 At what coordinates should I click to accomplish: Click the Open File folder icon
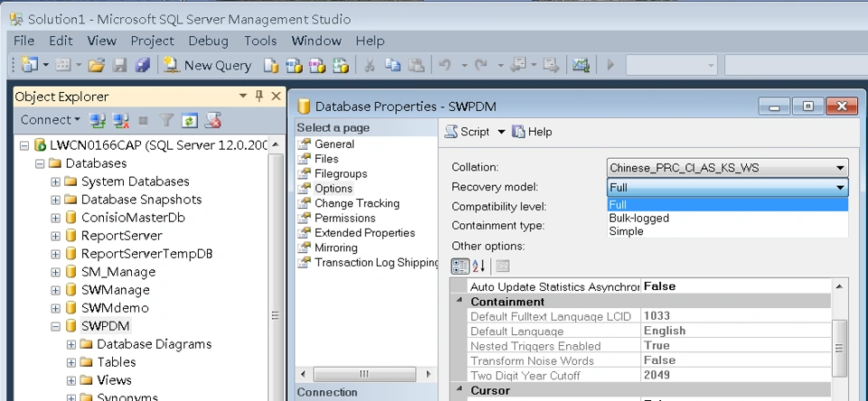pyautogui.click(x=97, y=65)
